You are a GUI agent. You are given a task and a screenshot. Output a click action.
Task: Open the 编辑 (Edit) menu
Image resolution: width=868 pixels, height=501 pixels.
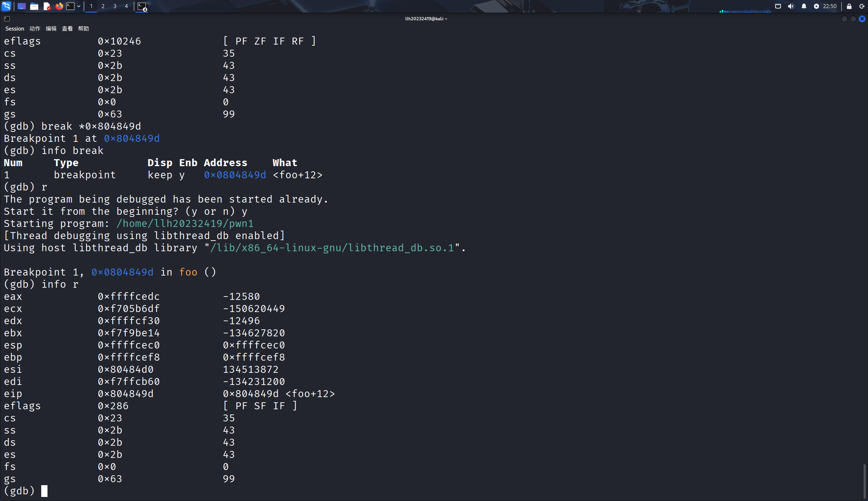(51, 29)
